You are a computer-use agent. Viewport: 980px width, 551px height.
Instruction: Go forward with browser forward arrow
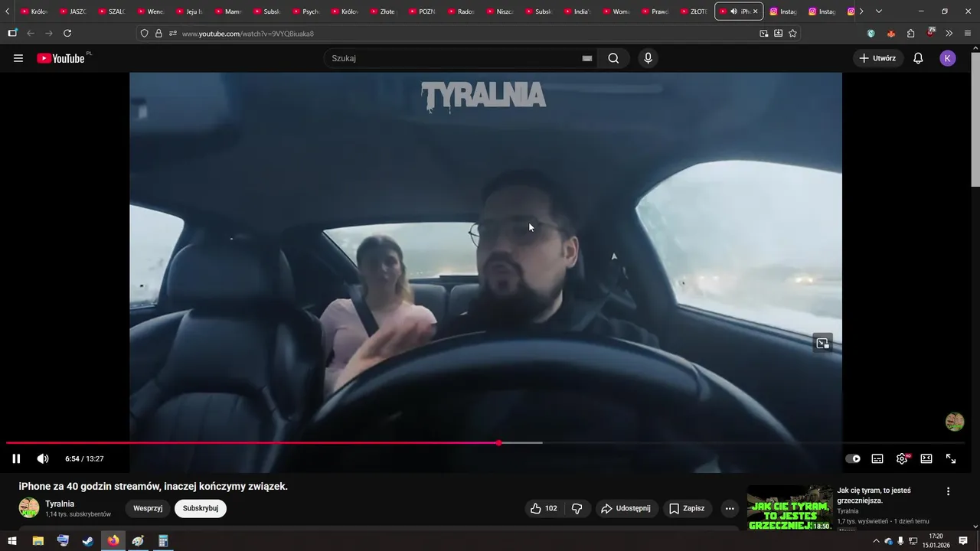pyautogui.click(x=49, y=34)
